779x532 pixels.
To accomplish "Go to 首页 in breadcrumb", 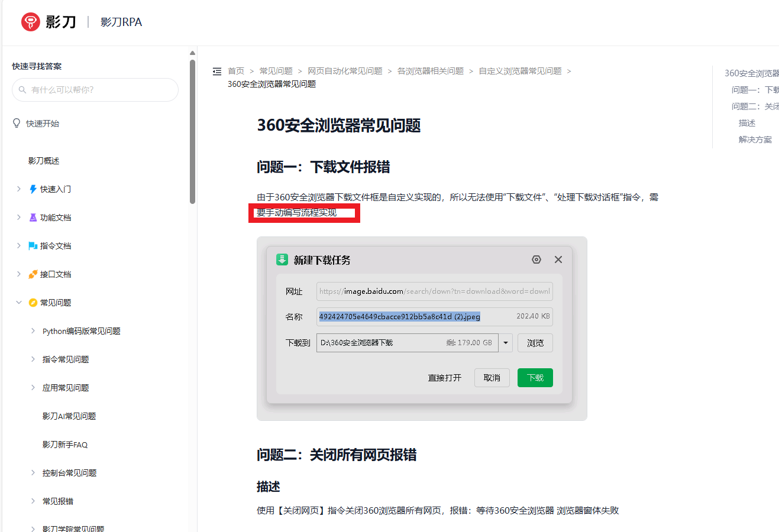I will coord(236,71).
